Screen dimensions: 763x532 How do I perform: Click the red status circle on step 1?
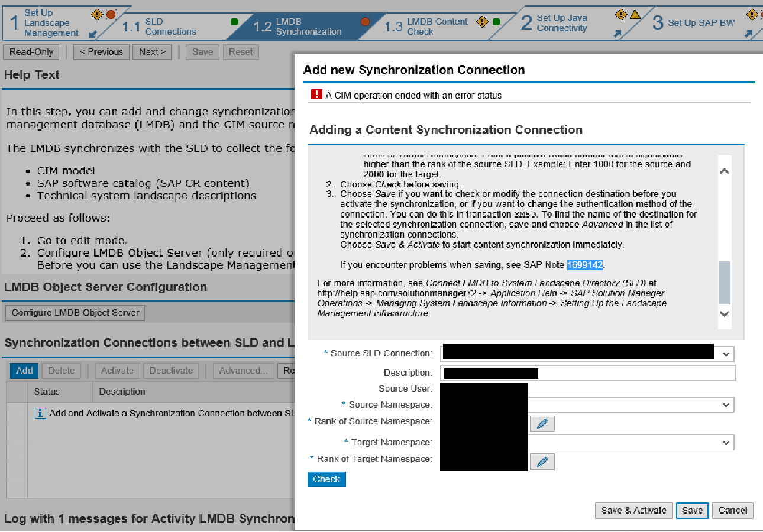(111, 14)
